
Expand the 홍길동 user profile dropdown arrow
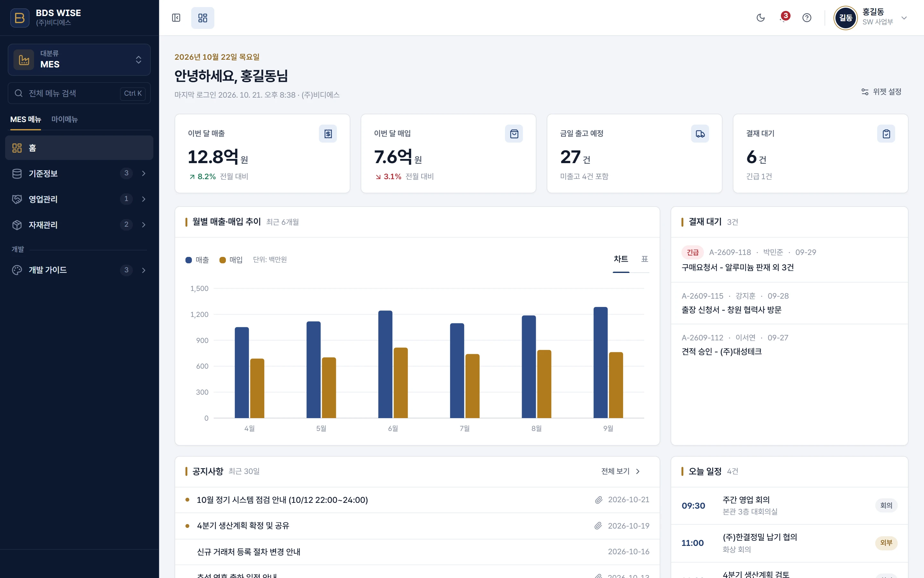[x=904, y=18]
